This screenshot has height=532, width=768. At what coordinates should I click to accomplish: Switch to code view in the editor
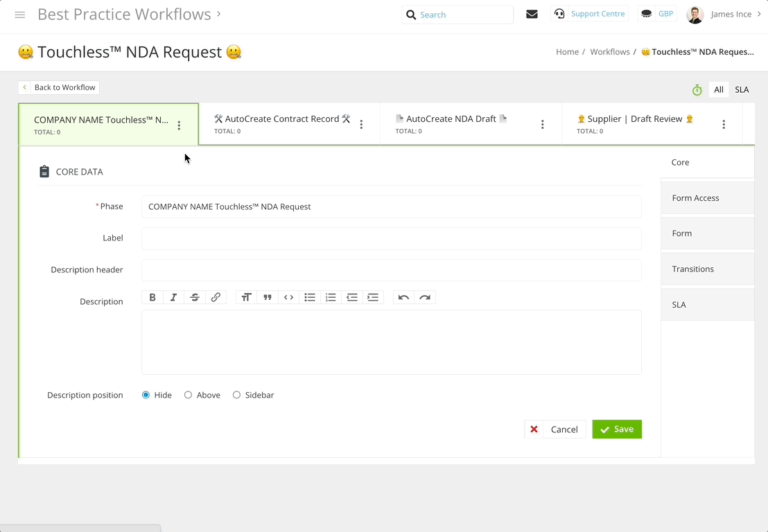tap(289, 297)
